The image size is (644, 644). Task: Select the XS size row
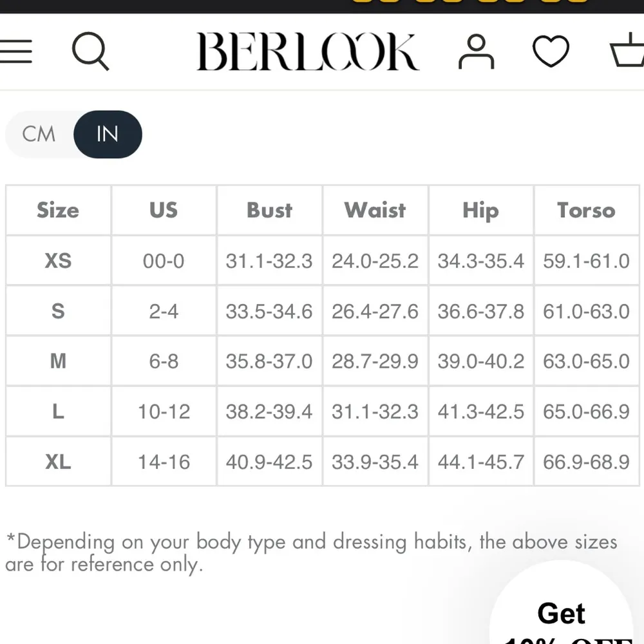[x=57, y=261]
